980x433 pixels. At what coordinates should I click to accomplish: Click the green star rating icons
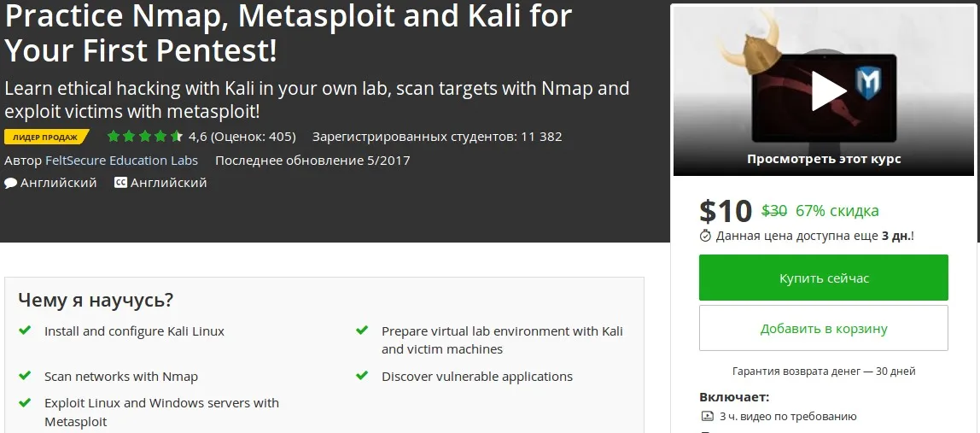coord(144,137)
